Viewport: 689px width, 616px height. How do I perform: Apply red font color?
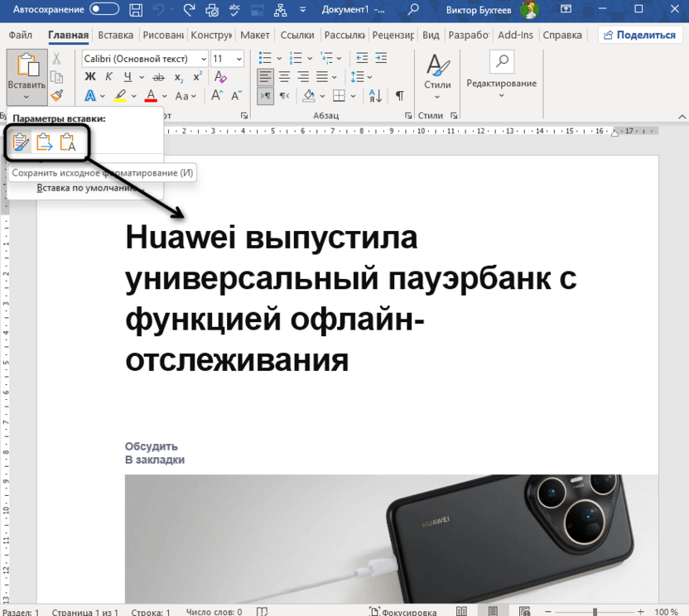(x=152, y=96)
